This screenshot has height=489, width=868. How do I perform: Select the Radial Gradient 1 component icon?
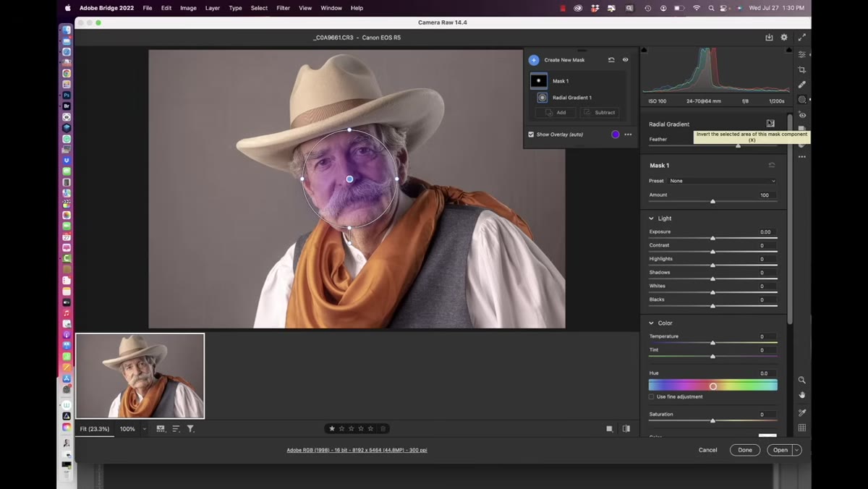[542, 97]
